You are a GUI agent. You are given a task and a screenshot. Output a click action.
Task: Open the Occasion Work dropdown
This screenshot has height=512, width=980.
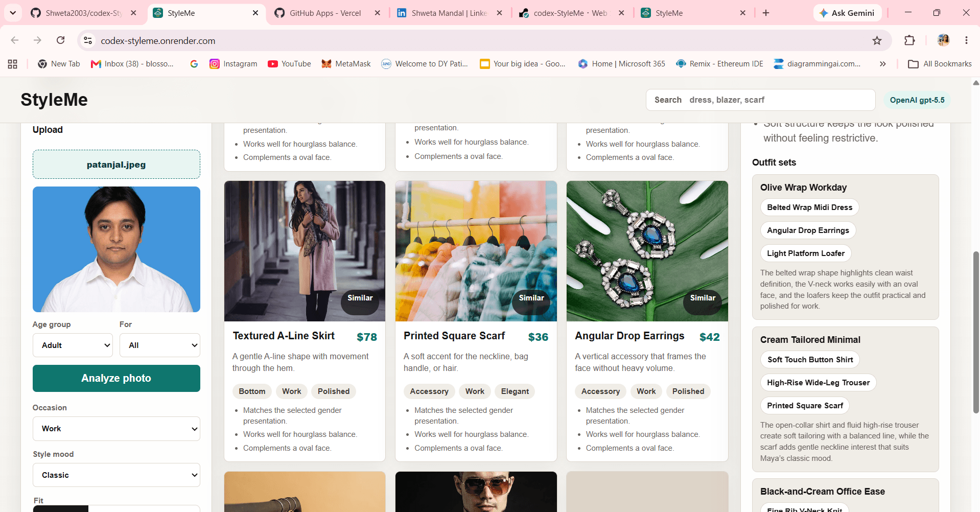click(x=116, y=429)
